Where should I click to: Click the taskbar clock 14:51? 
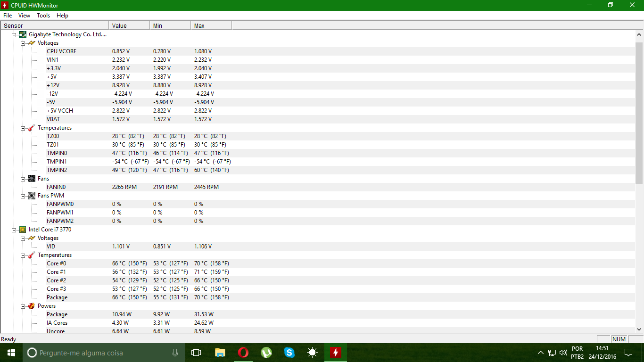click(x=602, y=353)
